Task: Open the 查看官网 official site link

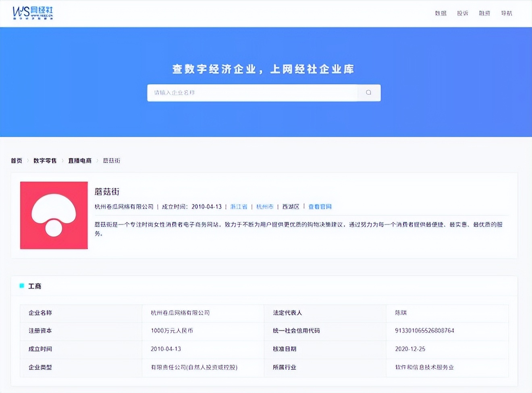Action: click(320, 207)
